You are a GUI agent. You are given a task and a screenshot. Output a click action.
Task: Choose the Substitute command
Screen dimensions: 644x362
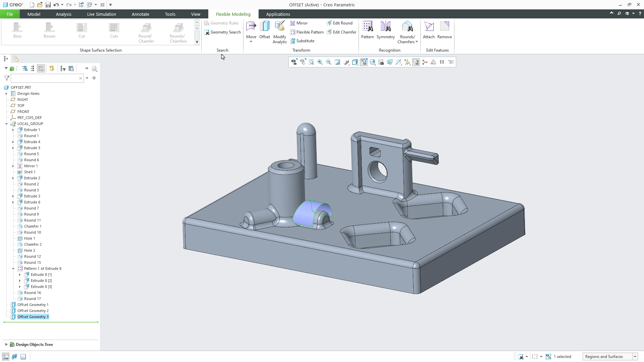pyautogui.click(x=302, y=41)
